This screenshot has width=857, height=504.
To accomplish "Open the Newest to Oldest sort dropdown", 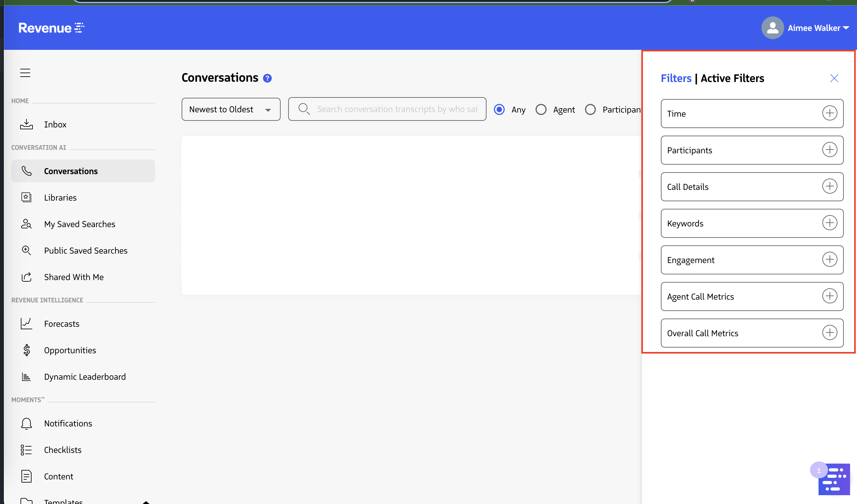I will pos(231,109).
